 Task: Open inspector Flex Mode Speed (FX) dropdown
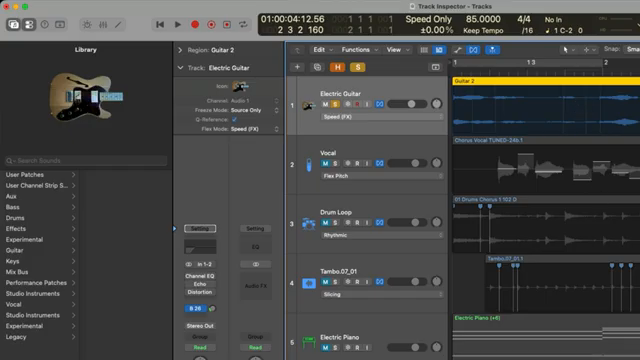(254, 129)
